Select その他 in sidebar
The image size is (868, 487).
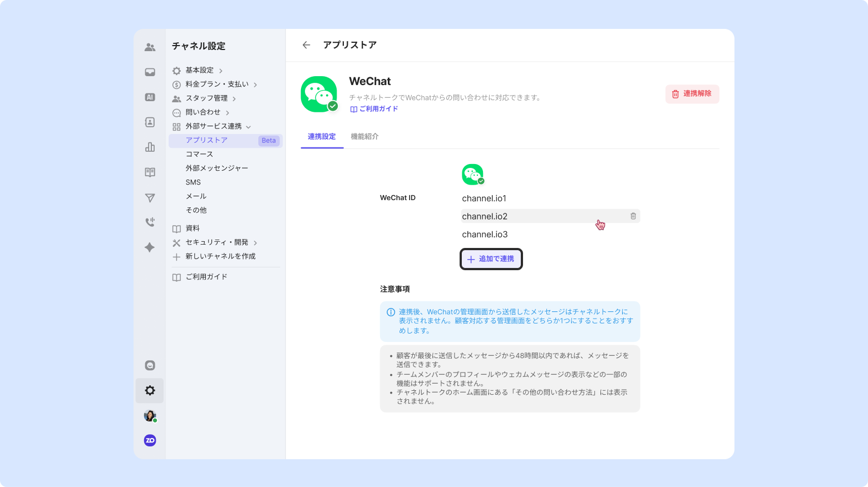(196, 210)
